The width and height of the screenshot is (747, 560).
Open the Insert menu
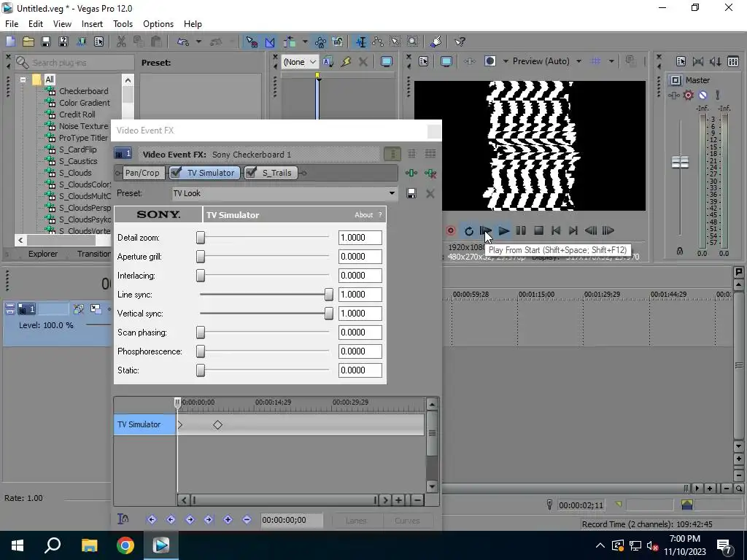pos(92,24)
